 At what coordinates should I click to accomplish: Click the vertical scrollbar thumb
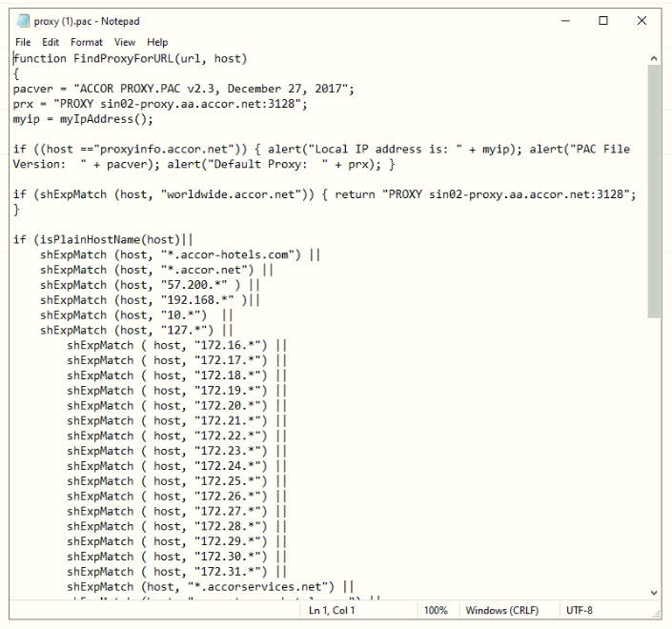point(654,192)
